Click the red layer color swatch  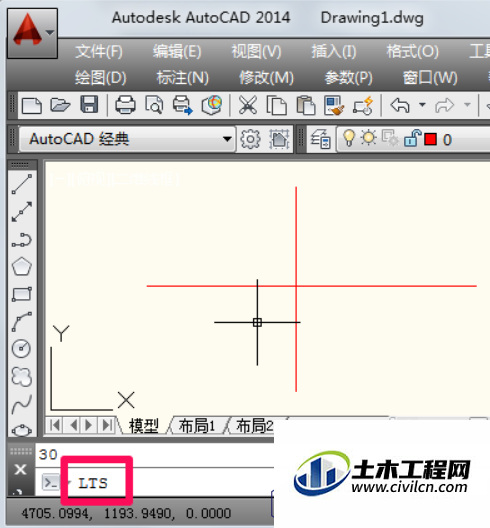[431, 139]
